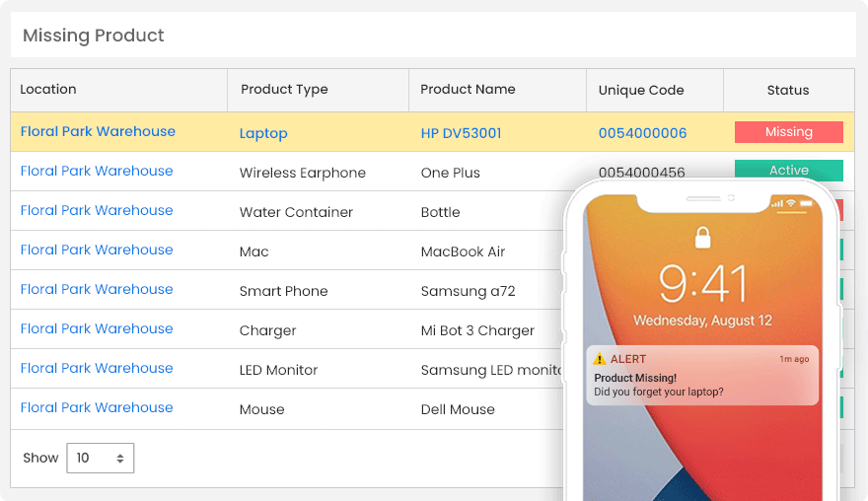Click unique code 0054000006 link
This screenshot has width=868, height=501.
pos(642,133)
